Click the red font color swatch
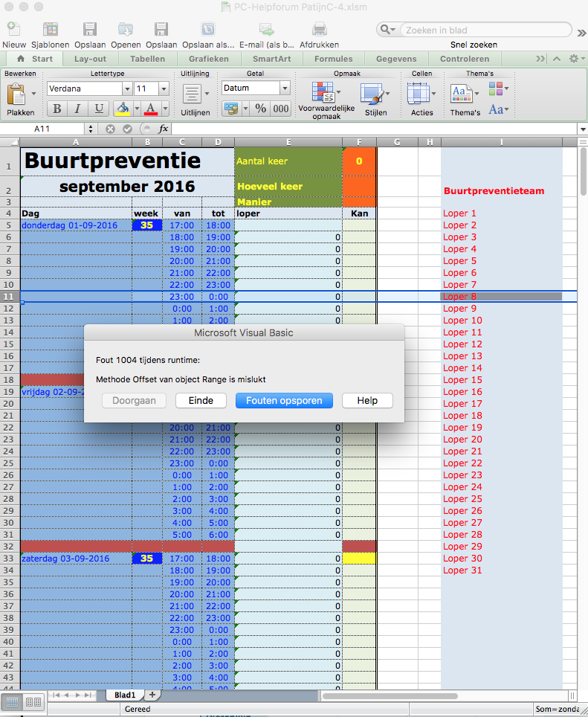The width and height of the screenshot is (588, 717). tap(150, 109)
